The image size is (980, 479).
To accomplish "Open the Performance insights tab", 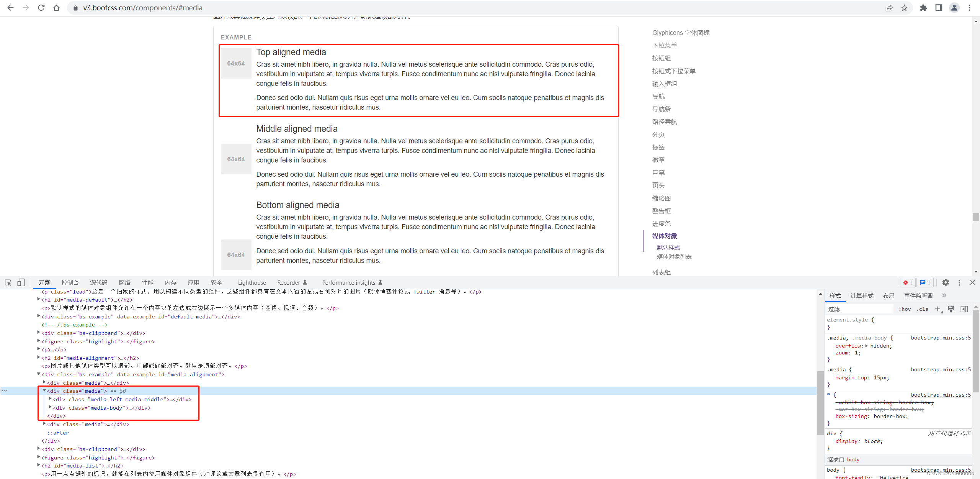I will pos(352,282).
